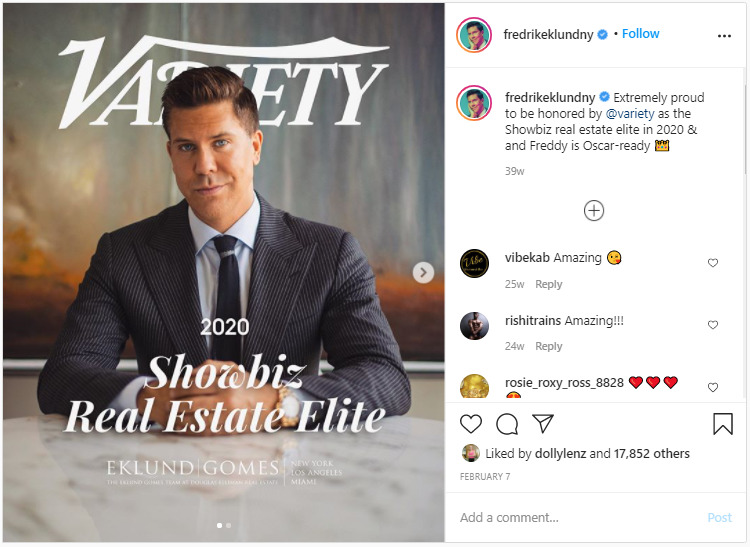Load more comments with the plus circle
This screenshot has width=750, height=547.
[594, 210]
